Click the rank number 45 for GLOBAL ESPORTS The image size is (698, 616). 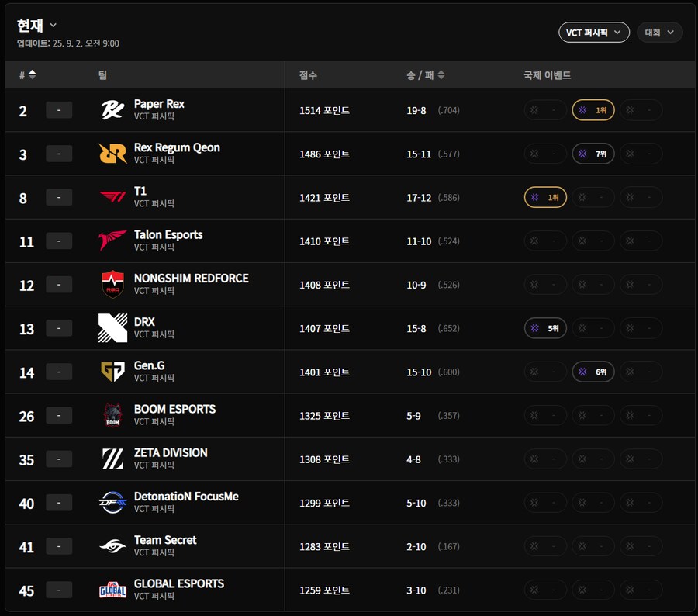point(26,591)
